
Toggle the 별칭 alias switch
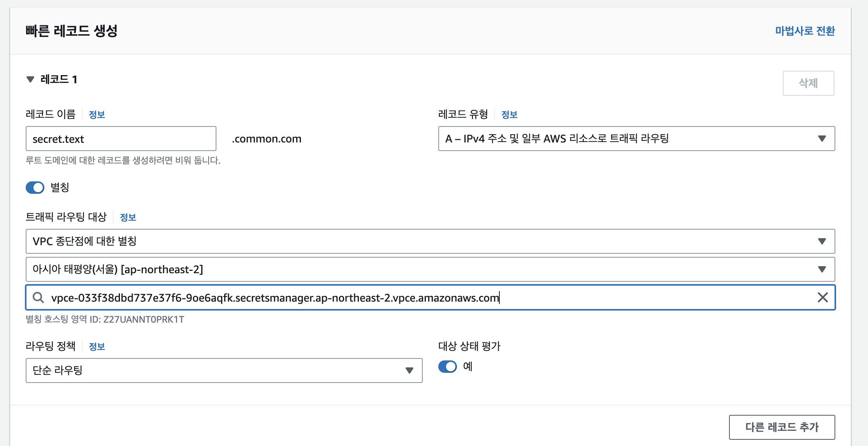tap(35, 188)
